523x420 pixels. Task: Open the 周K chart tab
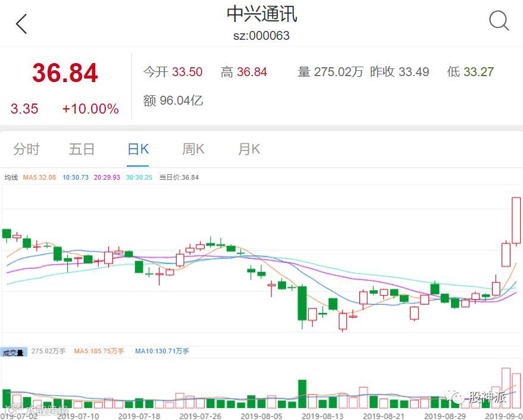point(193,149)
